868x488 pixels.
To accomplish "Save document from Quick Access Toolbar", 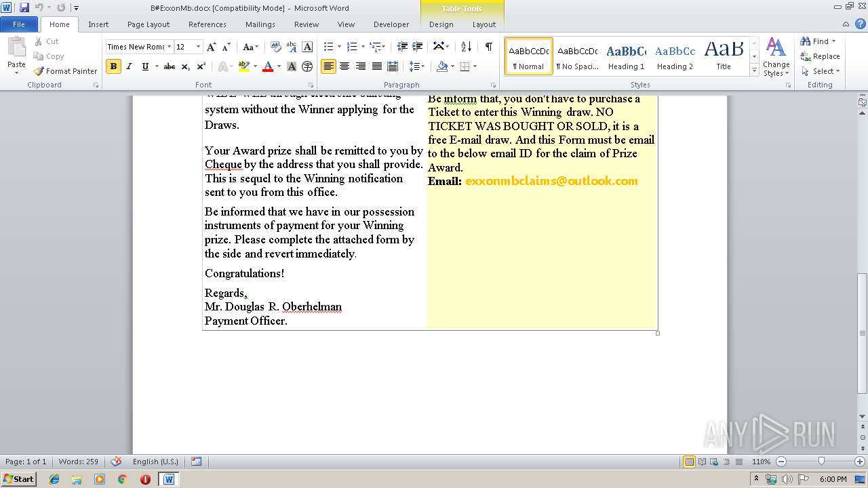I will pos(24,7).
